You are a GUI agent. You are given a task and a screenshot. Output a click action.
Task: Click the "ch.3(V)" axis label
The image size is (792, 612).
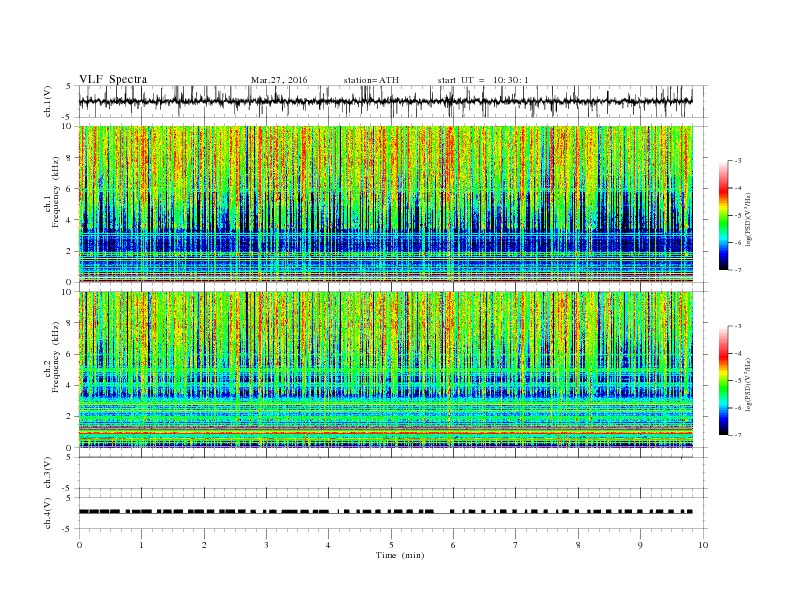pyautogui.click(x=47, y=473)
